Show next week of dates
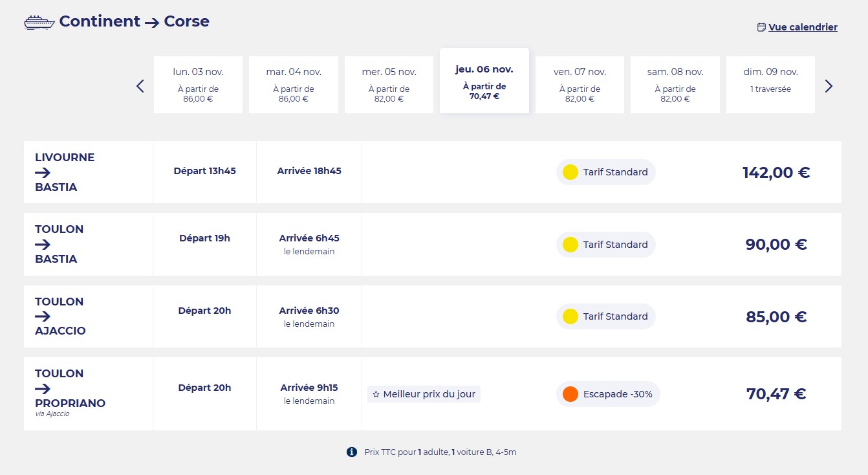 click(x=829, y=86)
